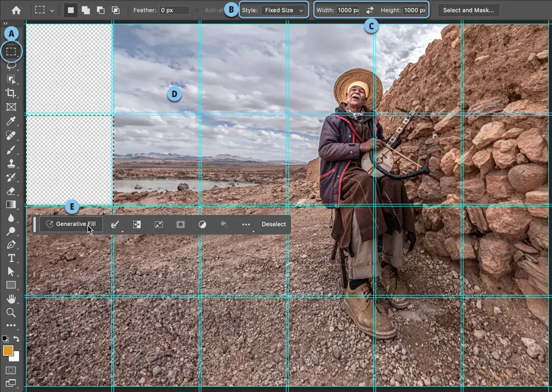Screen dimensions: 552x392
Task: Click the Feather value field
Action: [174, 10]
